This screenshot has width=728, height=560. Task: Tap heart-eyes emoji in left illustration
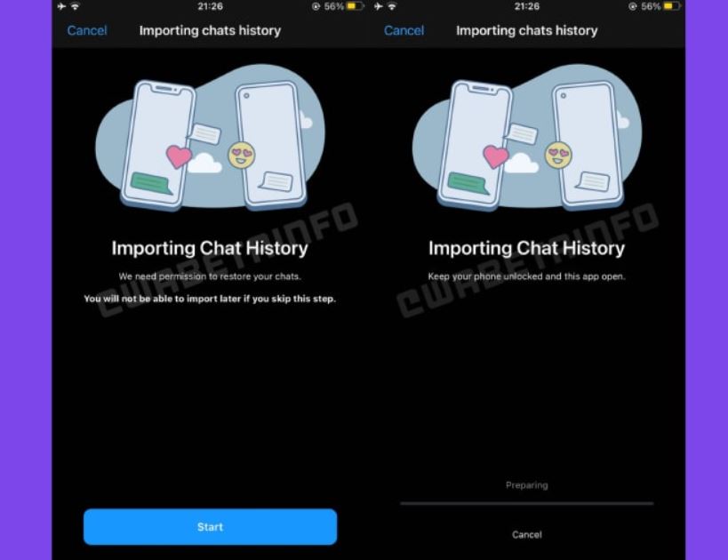242,155
